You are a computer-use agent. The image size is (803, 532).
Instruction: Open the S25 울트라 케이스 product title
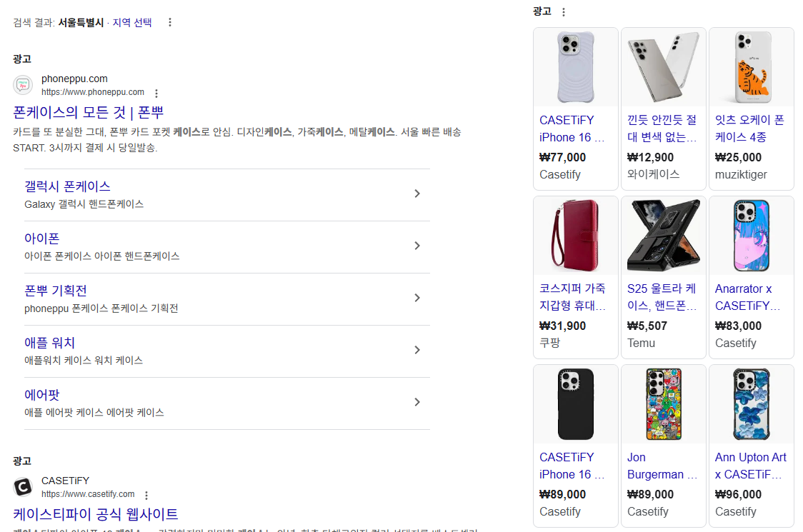pyautogui.click(x=662, y=297)
